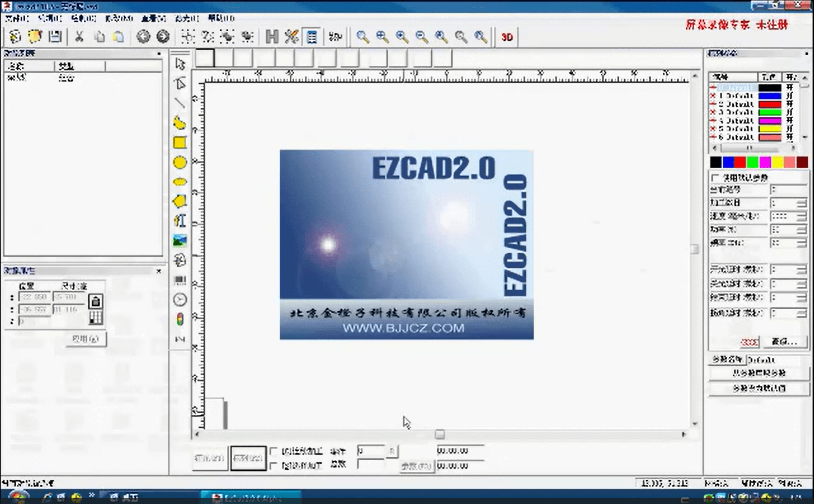This screenshot has width=814, height=504.
Task: Click the Copy icon in the toolbar
Action: 99,37
